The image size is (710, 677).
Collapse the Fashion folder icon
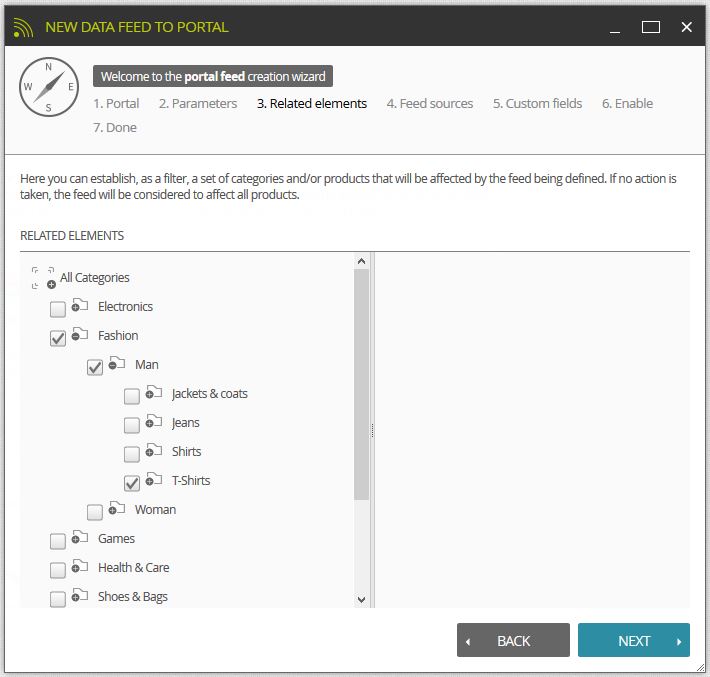tap(79, 334)
